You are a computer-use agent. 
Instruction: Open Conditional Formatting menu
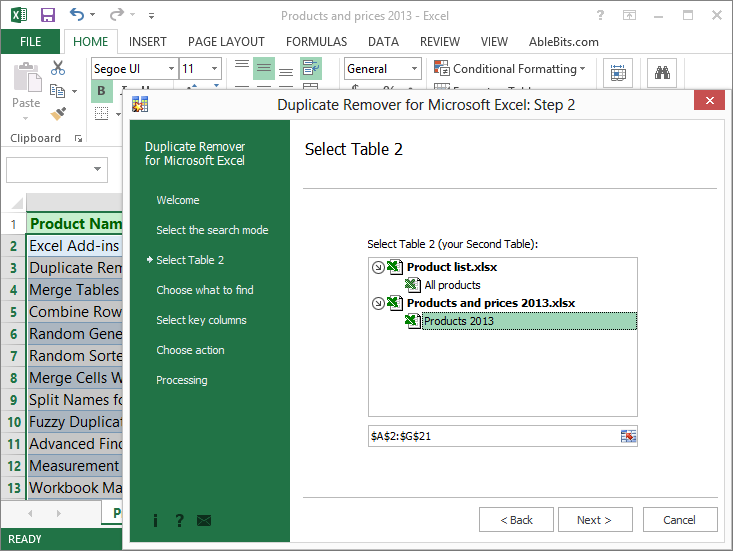tap(510, 69)
